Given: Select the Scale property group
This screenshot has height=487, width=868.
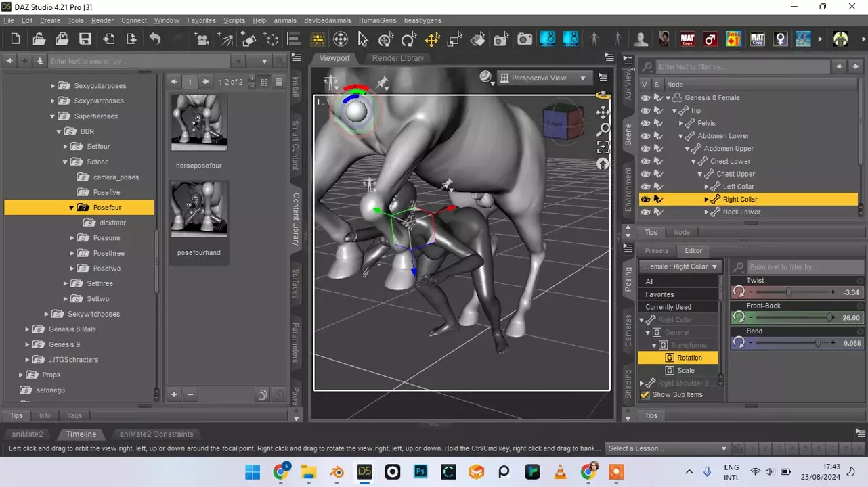Looking at the screenshot, I should click(685, 371).
